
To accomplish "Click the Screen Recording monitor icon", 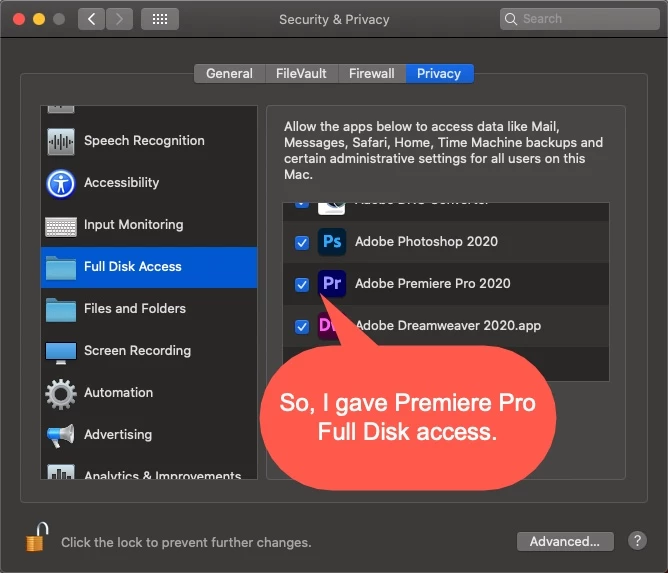I will tap(61, 353).
